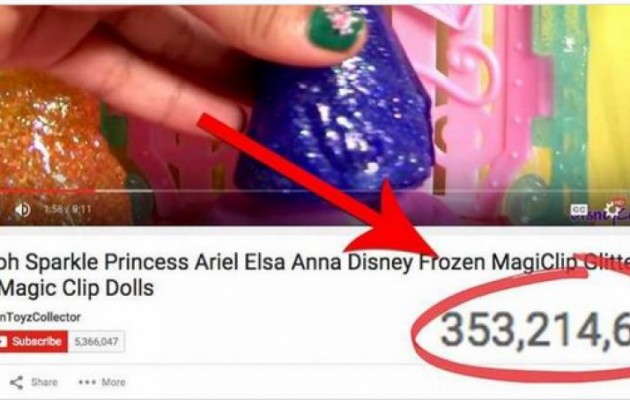Jump ahead on the gray unplayed progress bar
The width and height of the screenshot is (630, 400).
(x=362, y=192)
